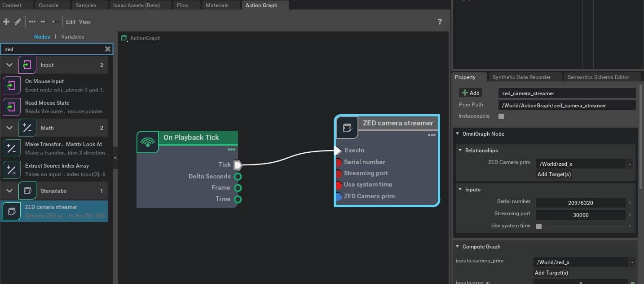Click the ZED Camera prim input port
Image resolution: width=644 pixels, height=284 pixels.
click(339, 196)
